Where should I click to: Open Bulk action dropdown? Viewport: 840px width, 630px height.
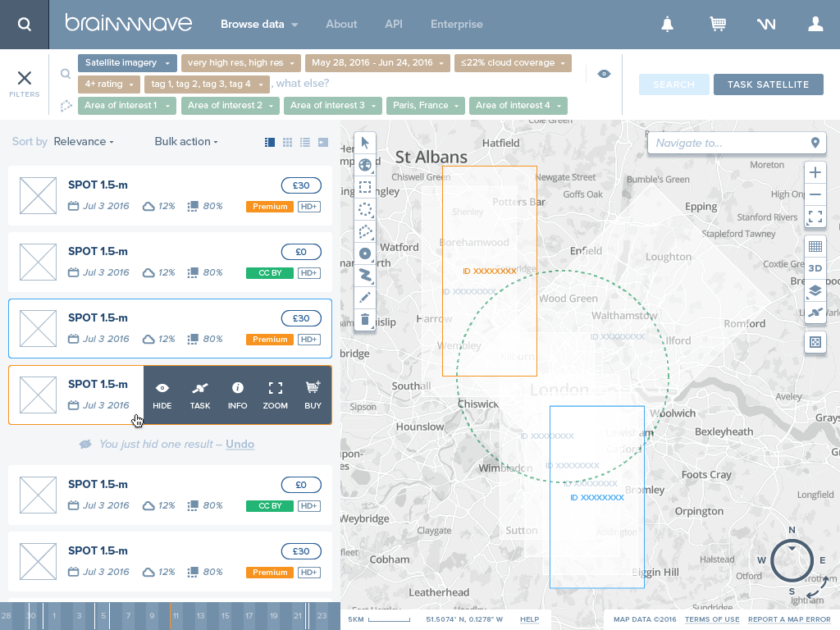186,141
